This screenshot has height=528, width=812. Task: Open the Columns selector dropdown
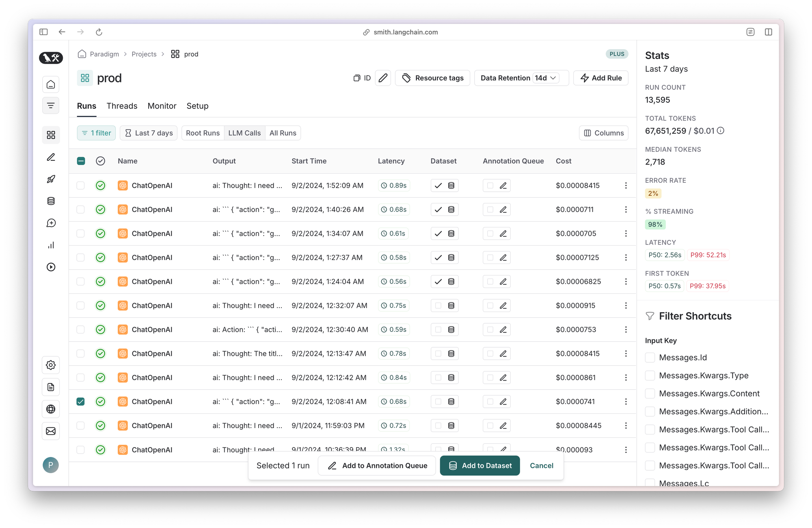(x=603, y=133)
